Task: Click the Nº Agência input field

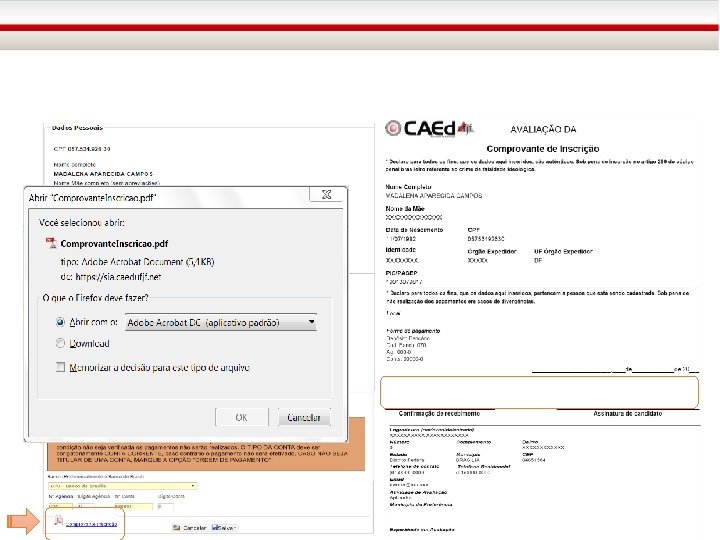Action: point(61,506)
